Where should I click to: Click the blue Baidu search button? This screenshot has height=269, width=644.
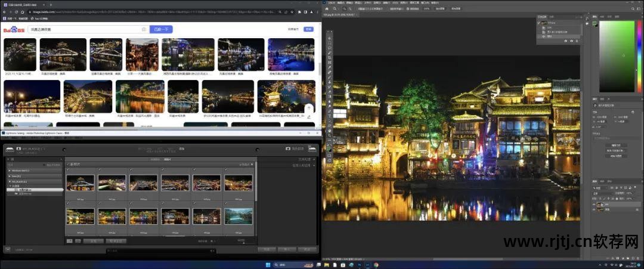[x=161, y=29]
